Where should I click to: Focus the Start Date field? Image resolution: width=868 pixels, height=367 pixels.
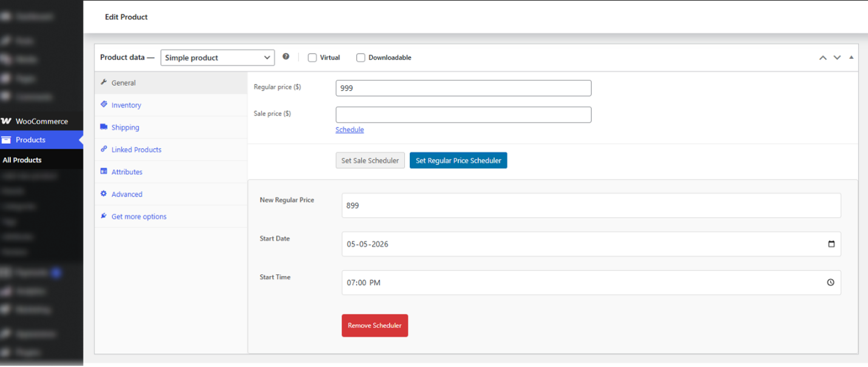[x=591, y=244]
